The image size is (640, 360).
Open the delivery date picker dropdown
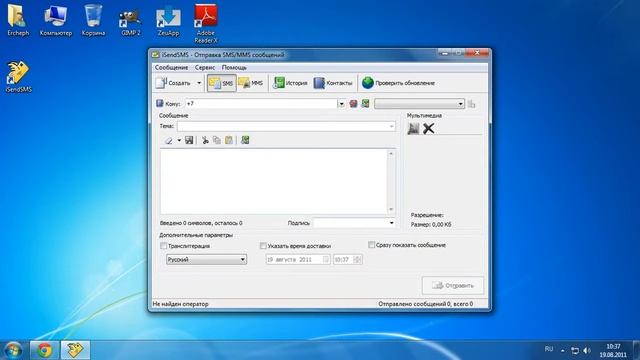326,260
